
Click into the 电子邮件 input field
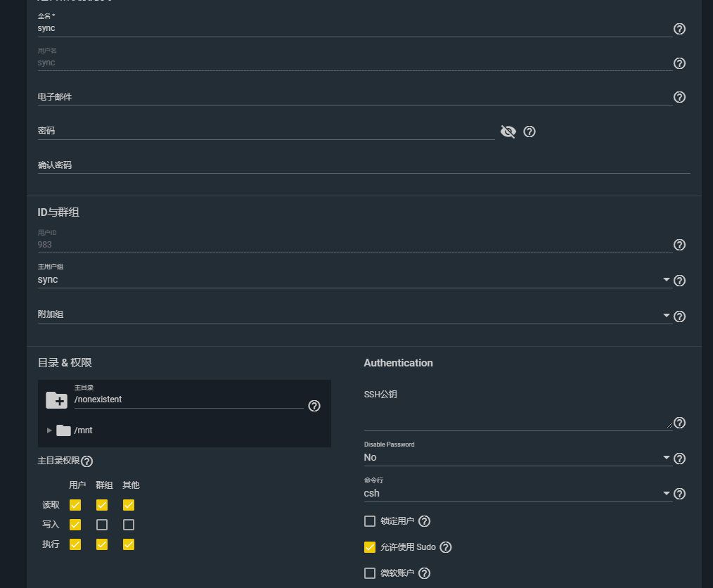pyautogui.click(x=352, y=97)
